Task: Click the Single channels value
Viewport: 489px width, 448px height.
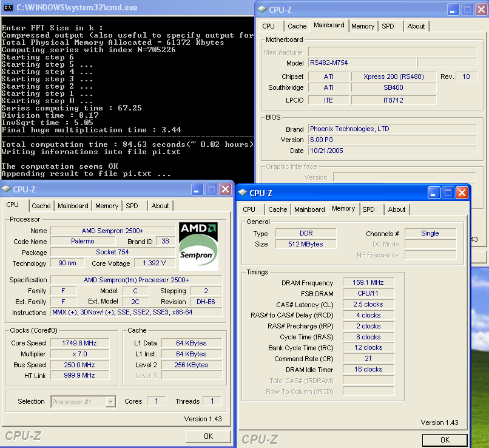Action: [430, 233]
